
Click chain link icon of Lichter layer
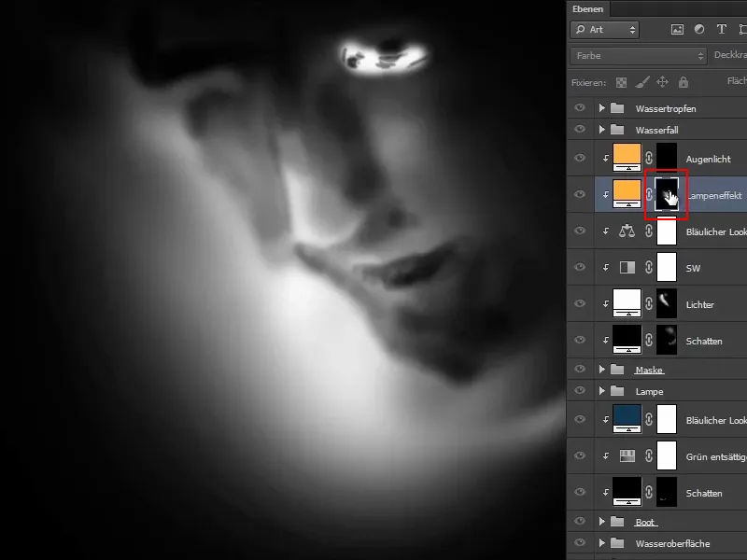pos(649,304)
